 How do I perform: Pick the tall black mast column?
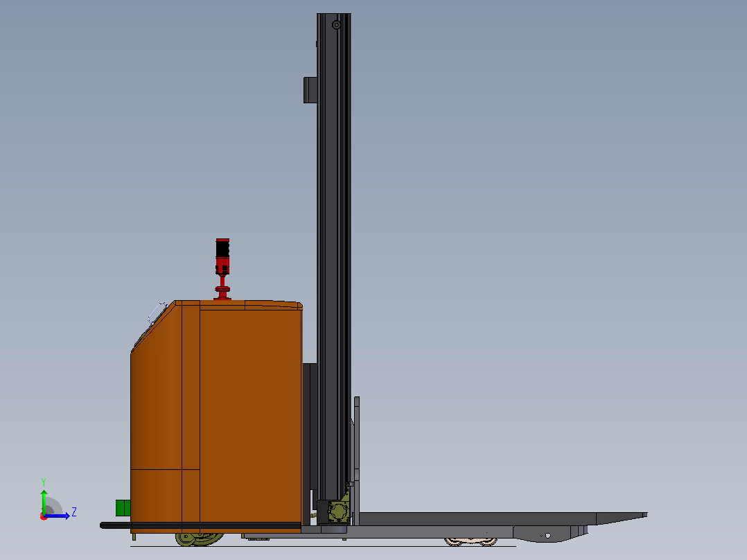334,257
